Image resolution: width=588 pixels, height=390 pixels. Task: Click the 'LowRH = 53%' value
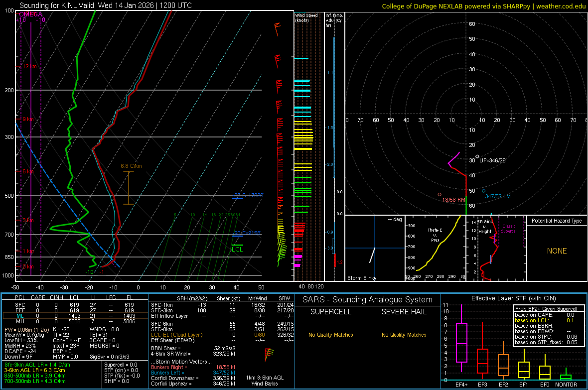[20, 340]
